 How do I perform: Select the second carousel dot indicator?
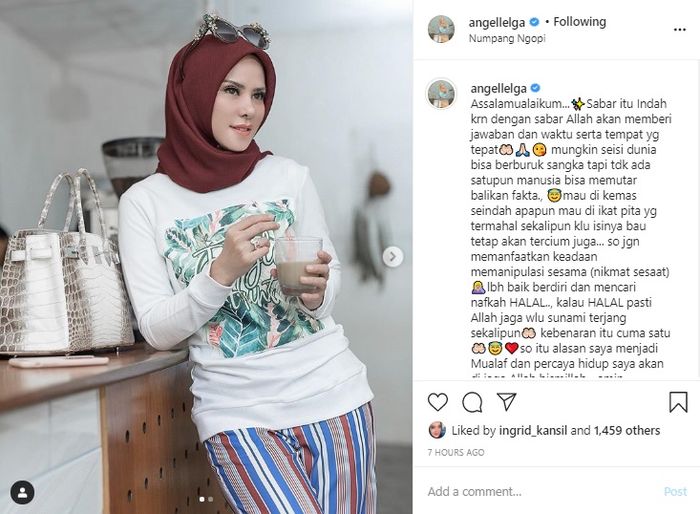[211, 499]
